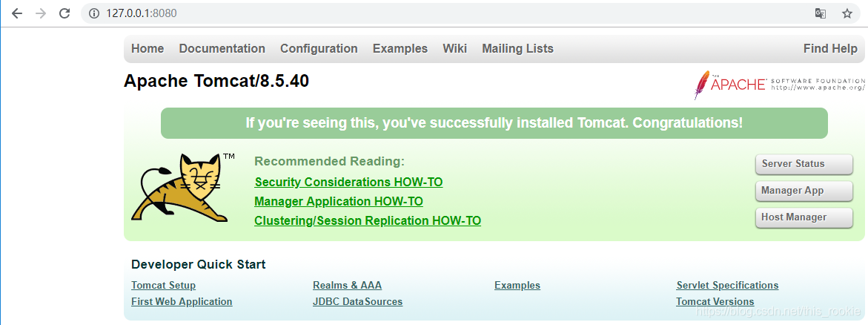Click the Apache Tomcat/8.5.40 heading
868x325 pixels.
point(216,82)
